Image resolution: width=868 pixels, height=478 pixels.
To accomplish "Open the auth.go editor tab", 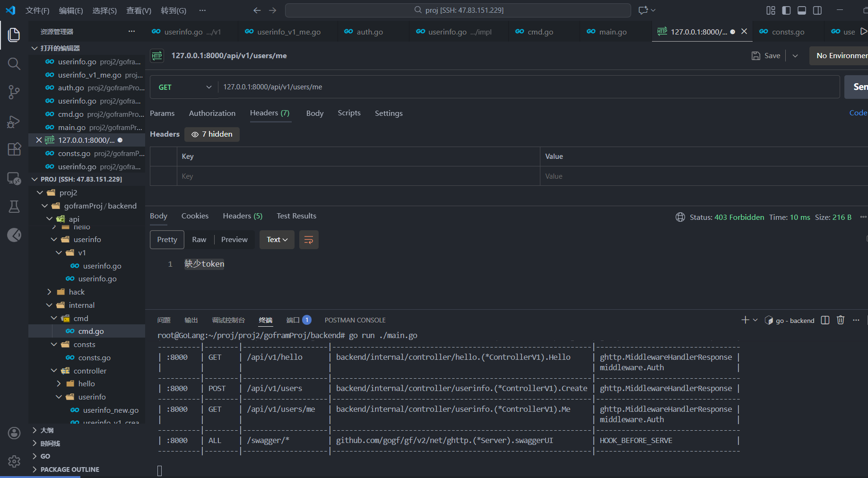I will pyautogui.click(x=370, y=32).
